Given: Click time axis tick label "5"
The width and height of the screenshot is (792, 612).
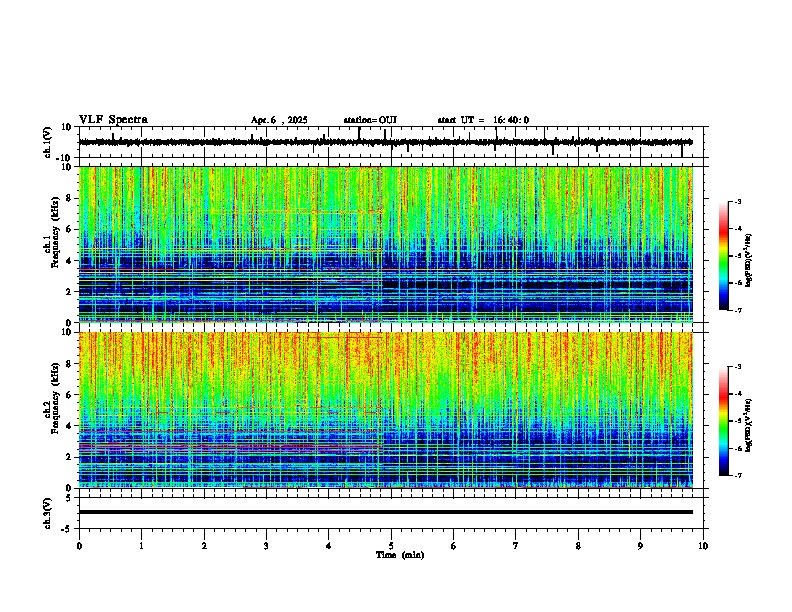Looking at the screenshot, I should point(391,546).
